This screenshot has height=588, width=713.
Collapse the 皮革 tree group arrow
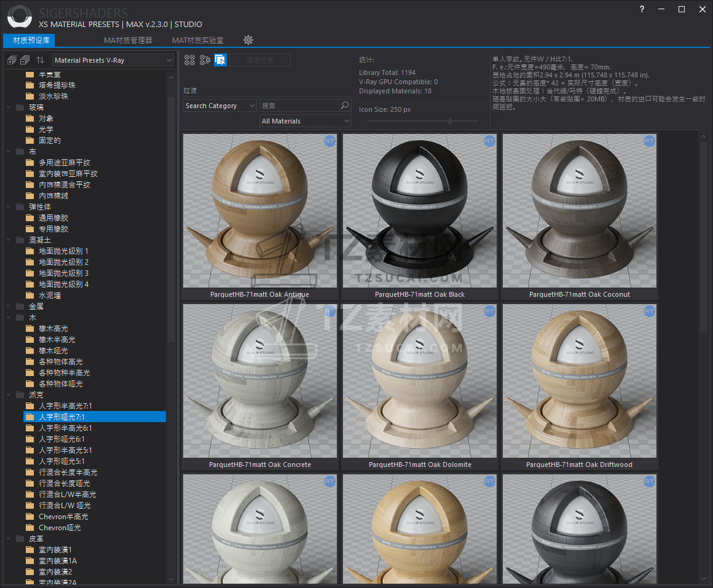click(9, 539)
